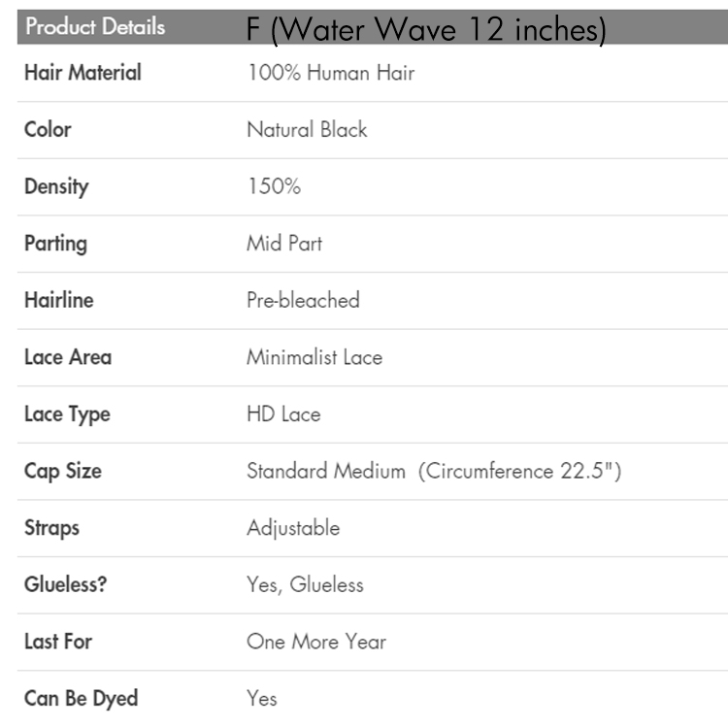Screen dimensions: 728x728
Task: Click the 'Adjustable' straps value
Action: coord(293,528)
